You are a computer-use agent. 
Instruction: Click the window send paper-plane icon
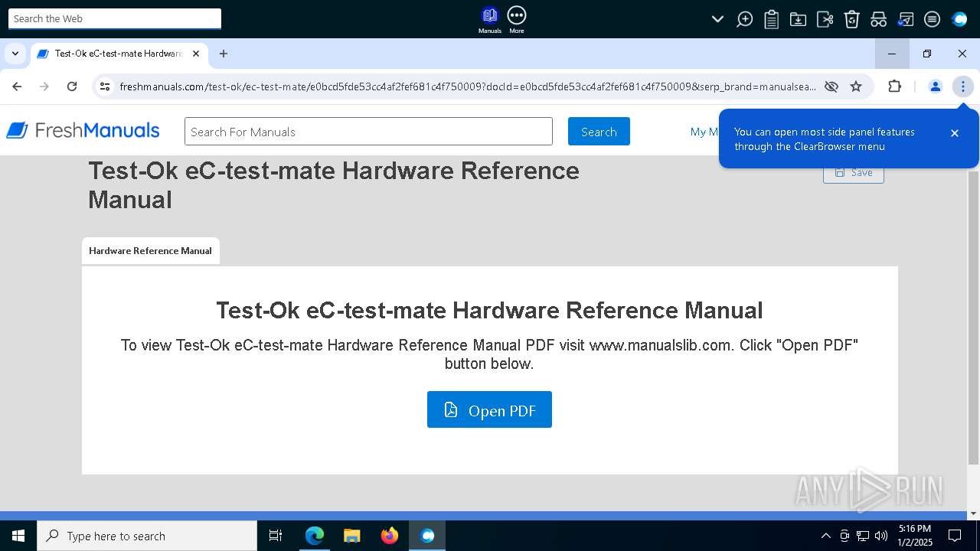pyautogui.click(x=905, y=19)
